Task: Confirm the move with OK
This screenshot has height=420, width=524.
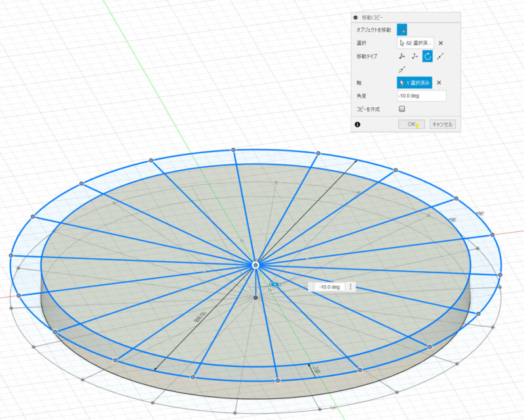Action: (x=411, y=124)
